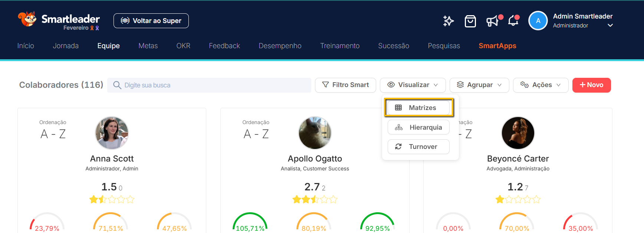Click Apollo Ogatto's 80,19% gauge
This screenshot has width=644, height=233.
click(x=314, y=222)
